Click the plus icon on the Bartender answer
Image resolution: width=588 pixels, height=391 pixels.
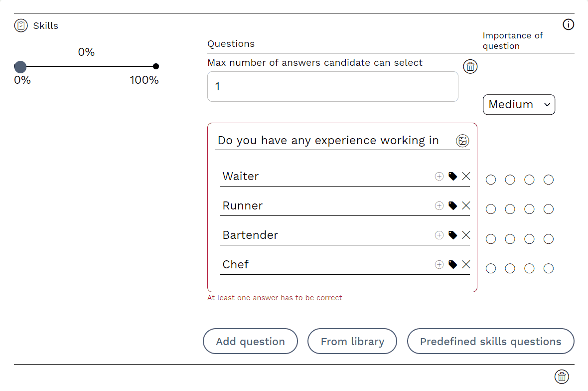pos(439,235)
